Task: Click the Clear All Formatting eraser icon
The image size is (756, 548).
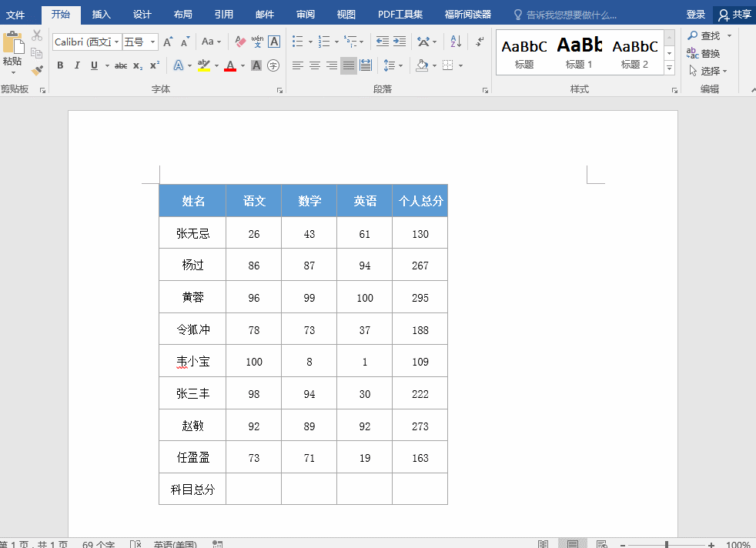Action: tap(240, 42)
